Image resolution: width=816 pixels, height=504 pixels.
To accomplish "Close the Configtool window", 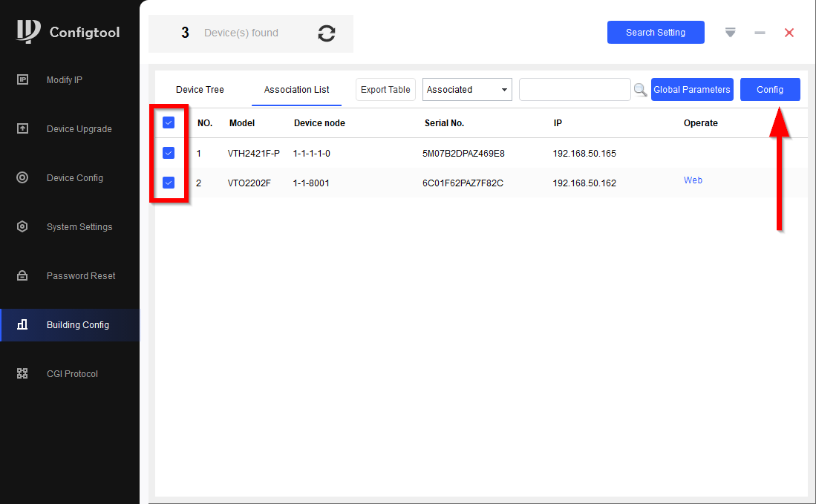I will click(x=789, y=33).
